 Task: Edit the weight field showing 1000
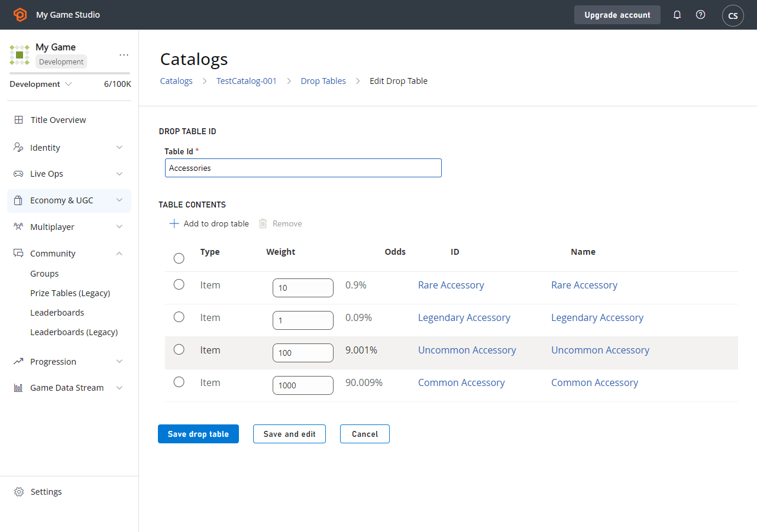pos(303,385)
